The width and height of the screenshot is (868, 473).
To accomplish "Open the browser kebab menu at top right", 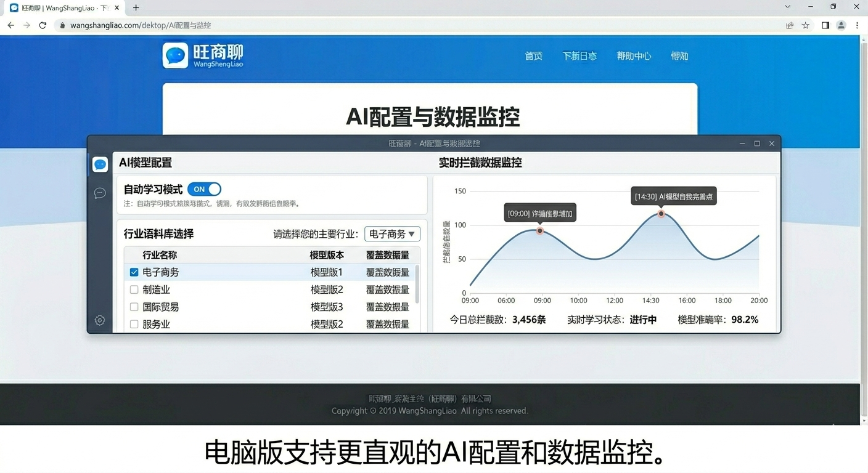I will [858, 25].
